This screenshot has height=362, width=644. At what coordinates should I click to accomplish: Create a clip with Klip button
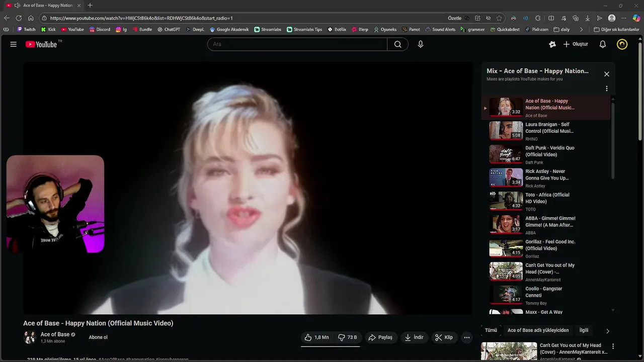click(x=444, y=337)
